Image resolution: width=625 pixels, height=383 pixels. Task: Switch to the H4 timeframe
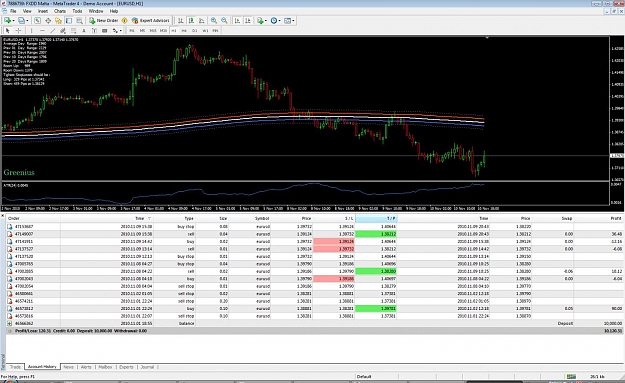pyautogui.click(x=184, y=31)
